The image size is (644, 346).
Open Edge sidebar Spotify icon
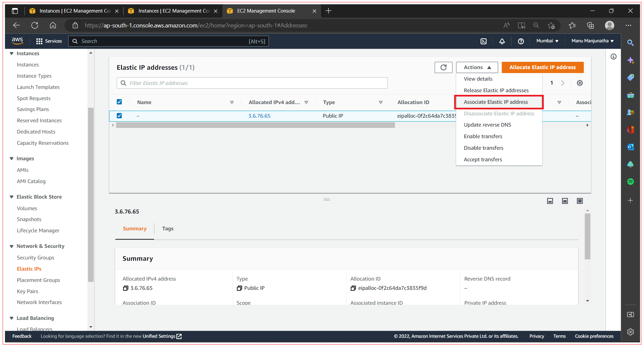click(630, 181)
